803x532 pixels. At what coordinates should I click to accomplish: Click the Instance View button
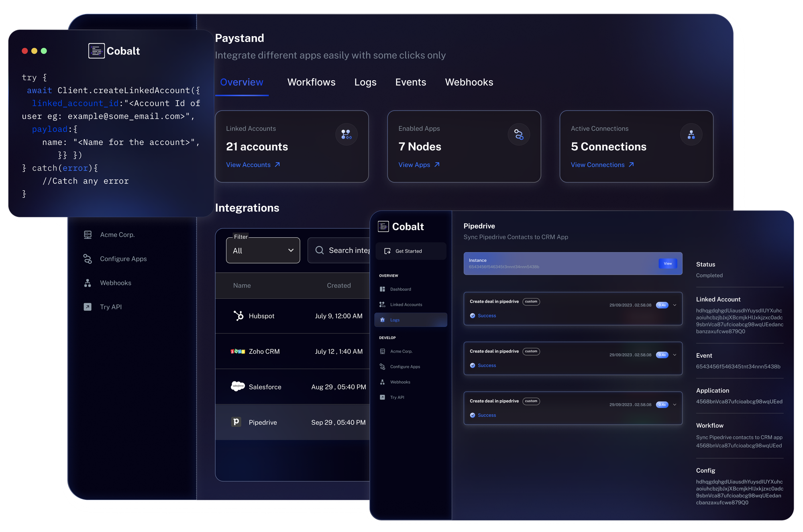click(668, 263)
